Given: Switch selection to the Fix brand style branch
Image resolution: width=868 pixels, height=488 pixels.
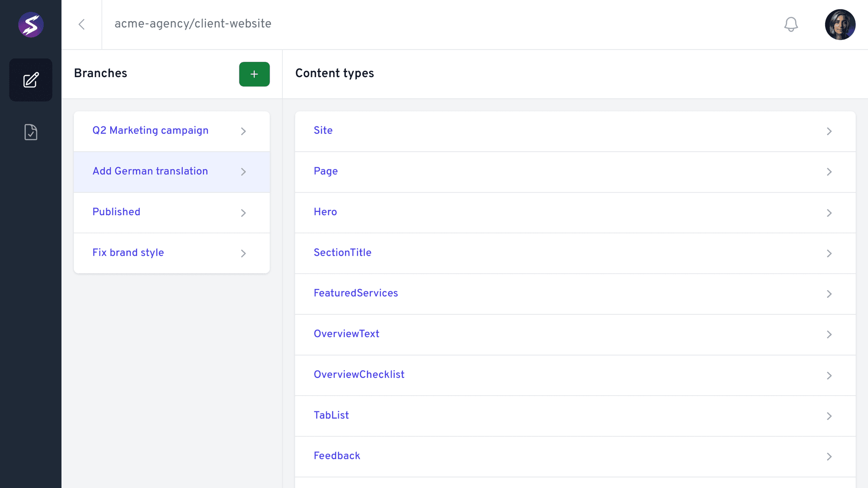Looking at the screenshot, I should (x=128, y=253).
